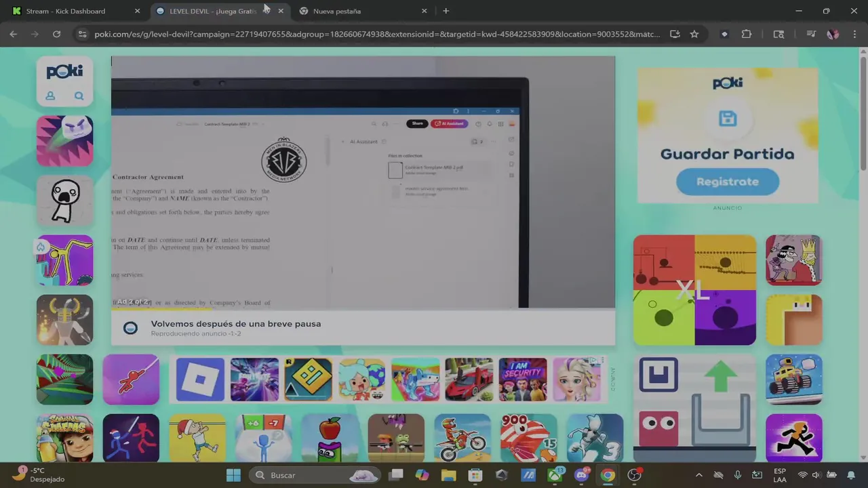This screenshot has height=488, width=868.
Task: Open Chrome media controls music icon
Action: click(x=811, y=34)
